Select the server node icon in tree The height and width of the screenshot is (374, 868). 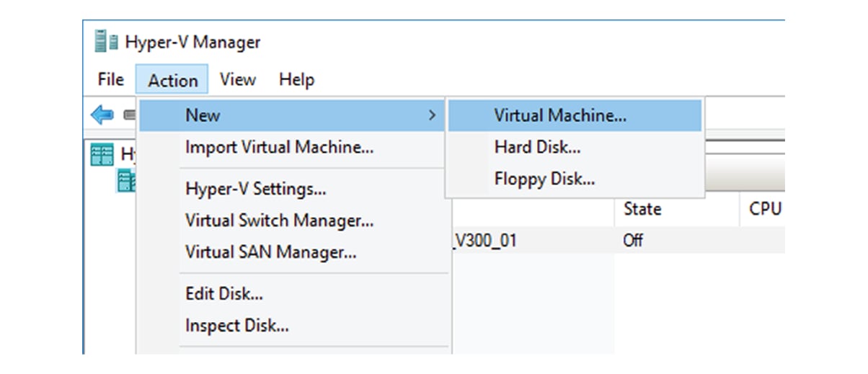pyautogui.click(x=127, y=179)
